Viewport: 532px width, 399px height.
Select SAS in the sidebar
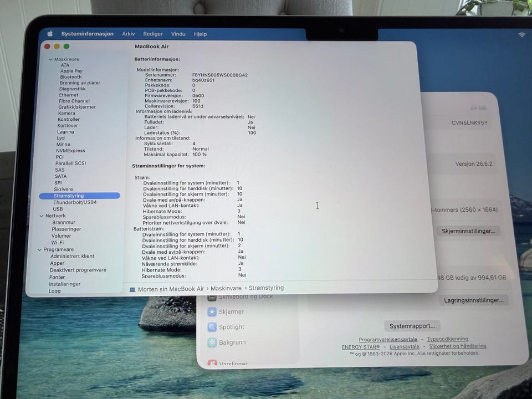(x=59, y=170)
